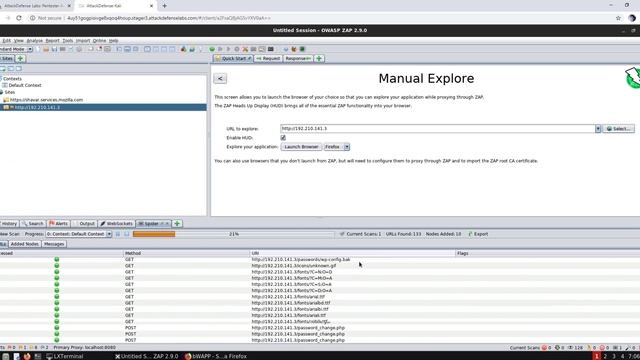Switch to bWAPP Firefox taskbar window
The image size is (640, 360).
(216, 356)
